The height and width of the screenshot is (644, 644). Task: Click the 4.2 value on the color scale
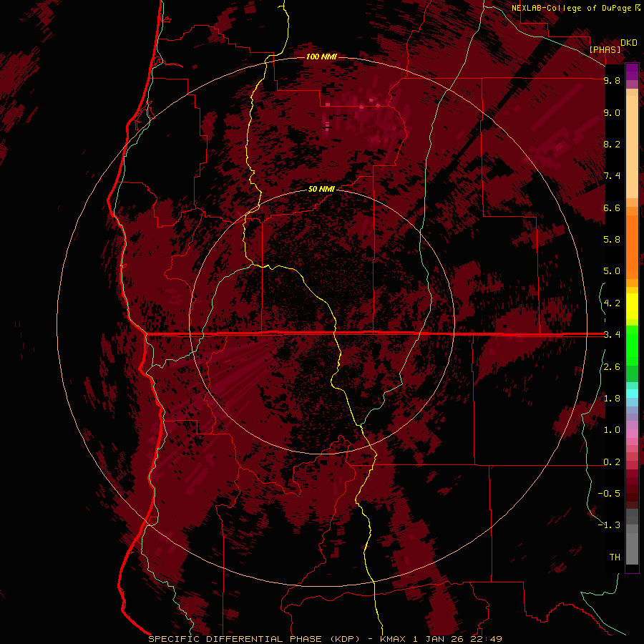[612, 303]
